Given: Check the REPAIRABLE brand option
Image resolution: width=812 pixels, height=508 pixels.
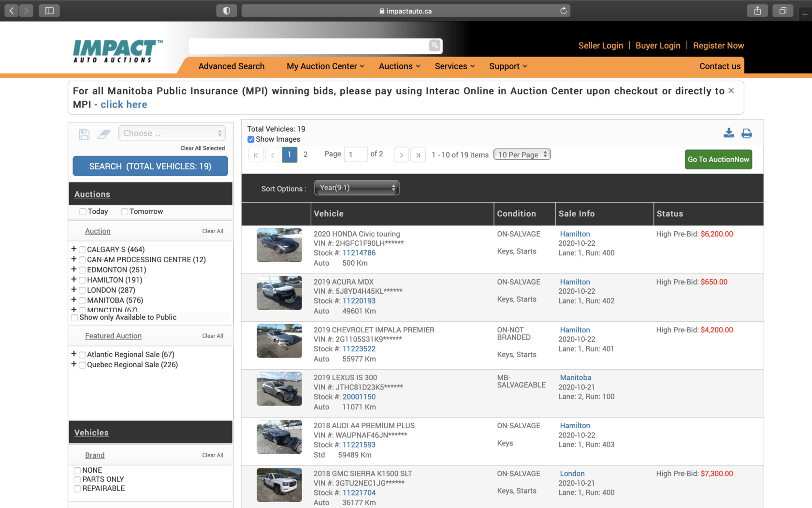Looking at the screenshot, I should tap(77, 489).
